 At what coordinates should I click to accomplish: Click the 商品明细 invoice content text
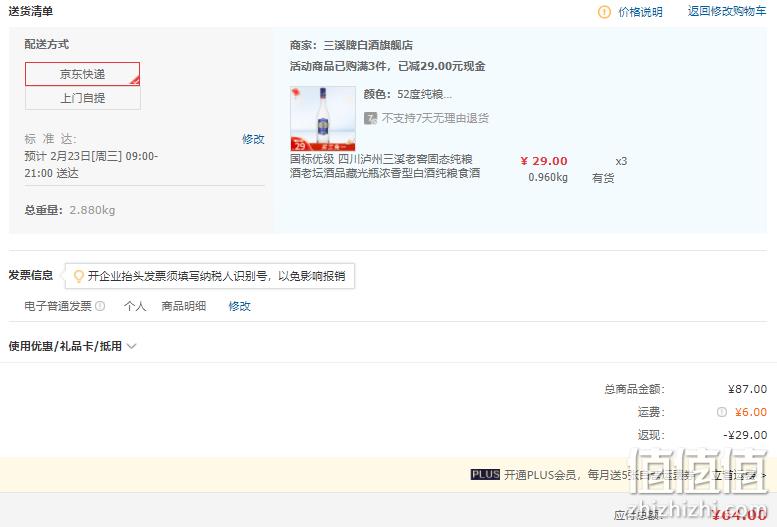coord(184,306)
